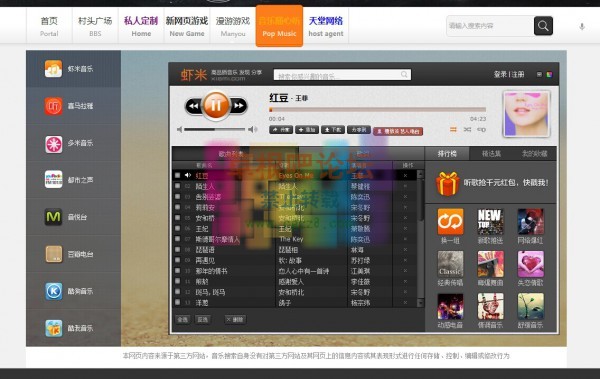
Task: Toggle the loop icon beside shuffle
Action: pos(481,130)
